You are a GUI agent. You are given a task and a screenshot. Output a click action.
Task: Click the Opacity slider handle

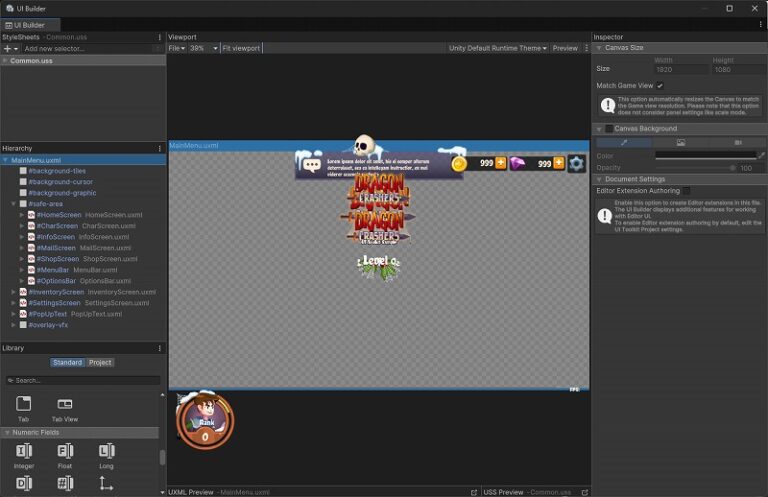coord(733,168)
